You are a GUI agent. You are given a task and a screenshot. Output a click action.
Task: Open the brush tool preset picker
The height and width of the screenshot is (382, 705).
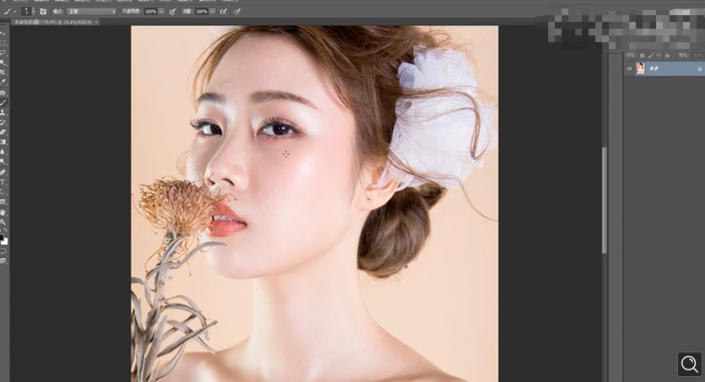(x=9, y=11)
